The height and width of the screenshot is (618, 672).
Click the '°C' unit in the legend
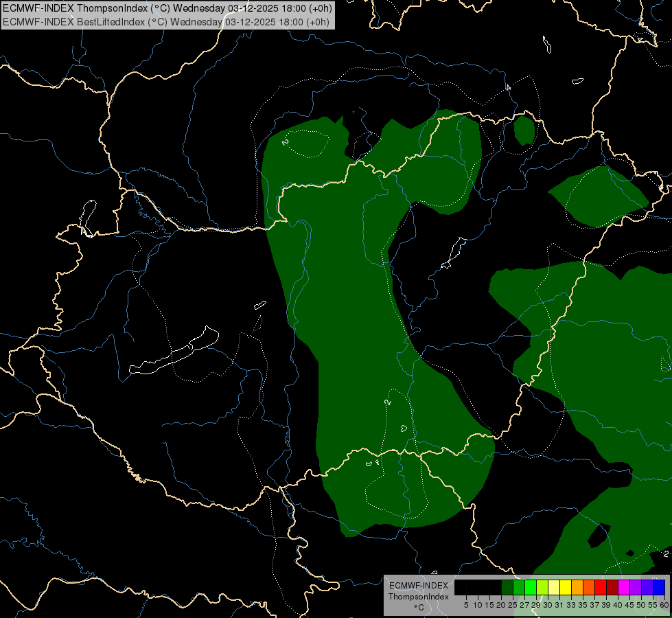point(419,608)
